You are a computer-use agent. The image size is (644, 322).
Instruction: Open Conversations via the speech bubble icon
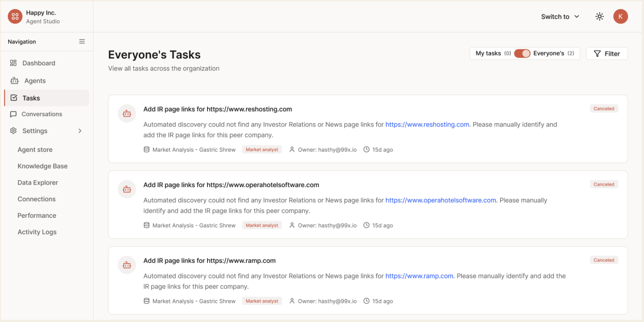pyautogui.click(x=13, y=114)
